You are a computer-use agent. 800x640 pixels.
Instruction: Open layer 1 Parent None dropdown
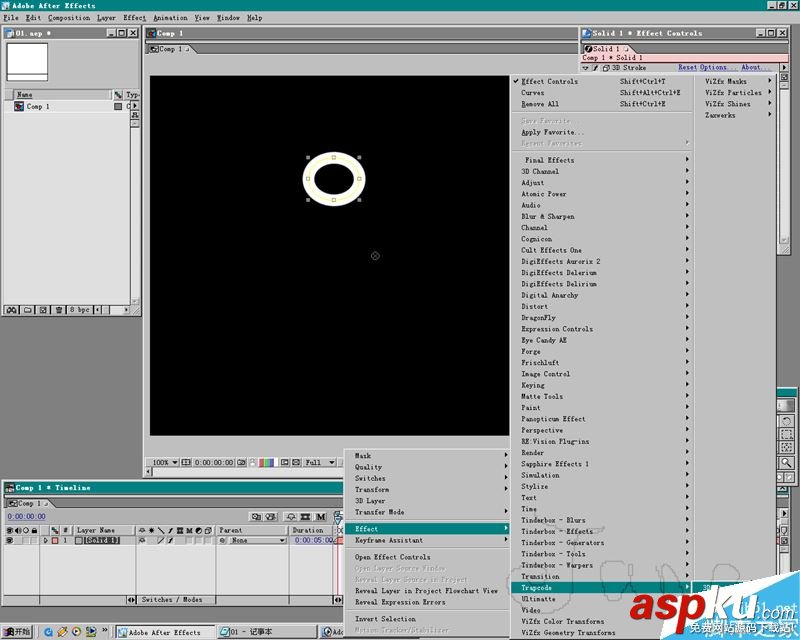tap(256, 540)
